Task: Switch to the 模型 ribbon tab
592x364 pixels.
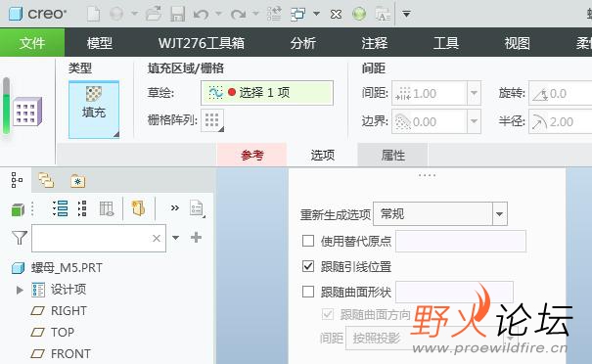Action: pyautogui.click(x=99, y=43)
